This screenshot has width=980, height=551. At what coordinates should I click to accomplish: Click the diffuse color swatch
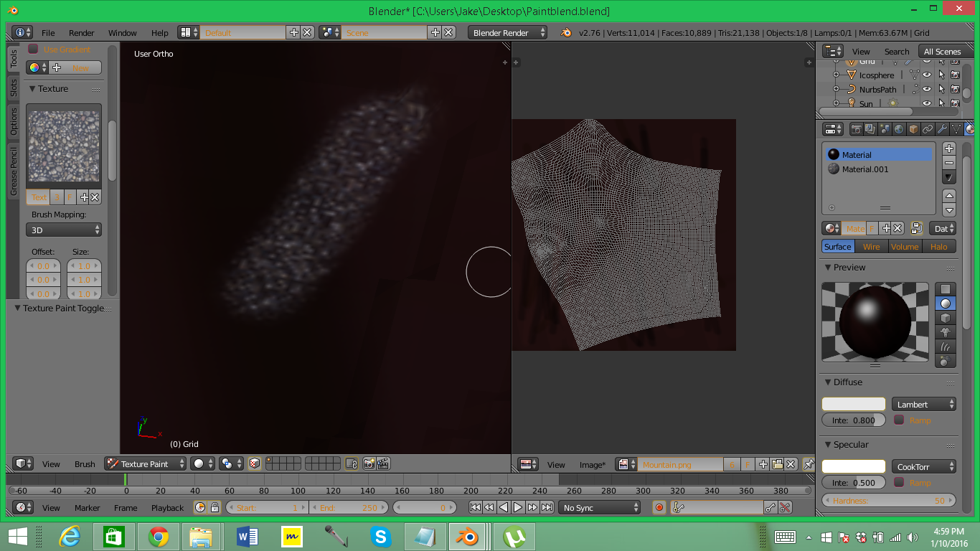pyautogui.click(x=854, y=405)
